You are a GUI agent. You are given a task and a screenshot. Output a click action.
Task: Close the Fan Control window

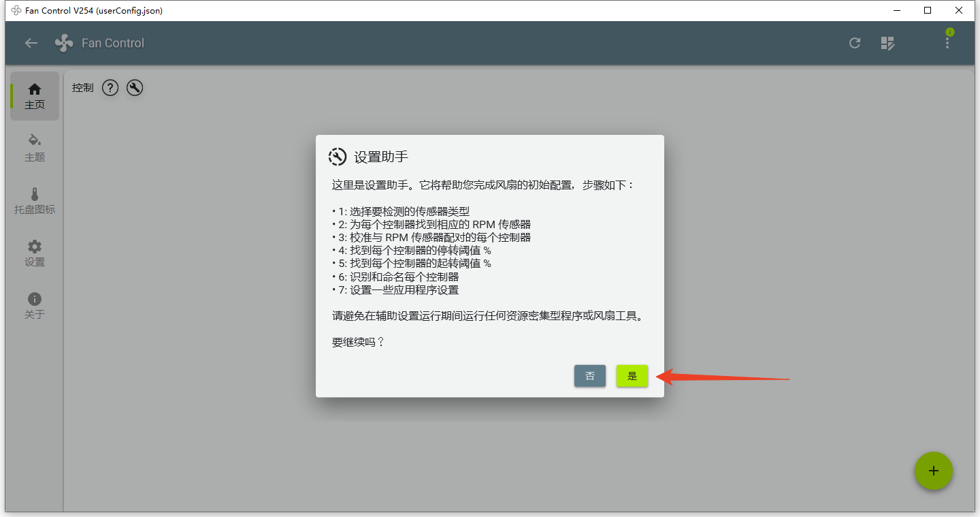(959, 10)
